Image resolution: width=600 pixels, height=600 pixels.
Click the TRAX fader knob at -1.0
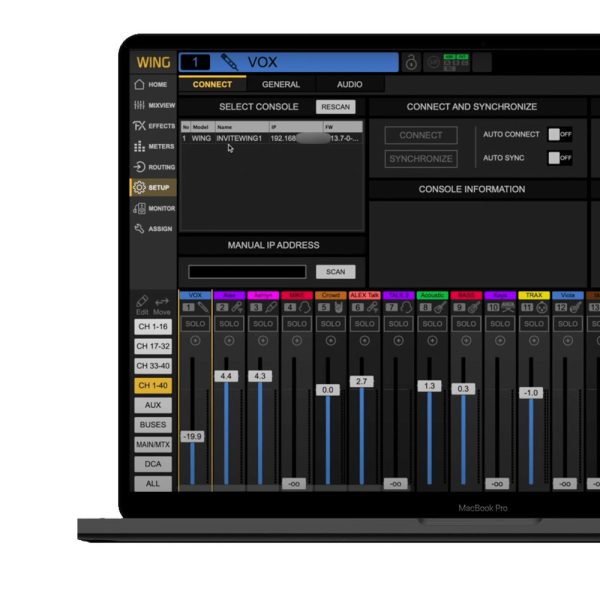point(531,393)
